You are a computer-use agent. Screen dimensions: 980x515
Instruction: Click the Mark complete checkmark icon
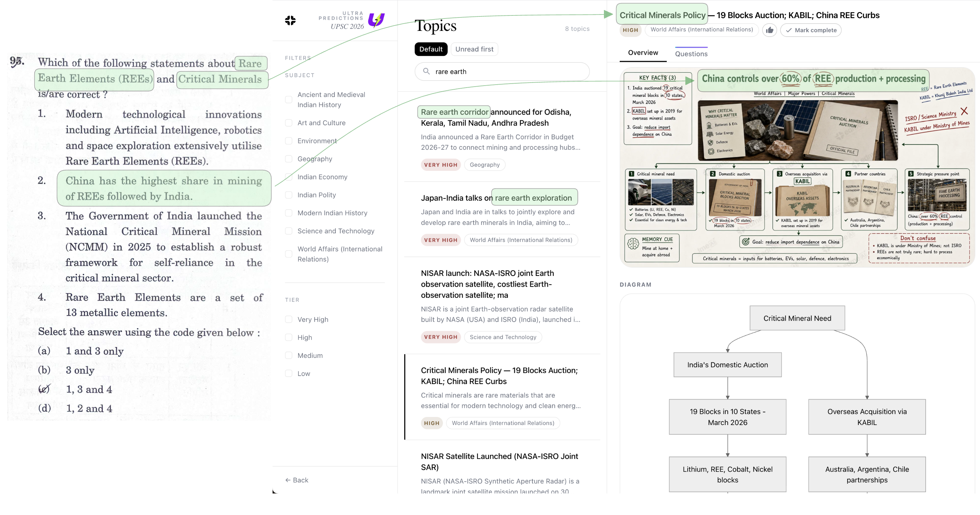(x=789, y=30)
